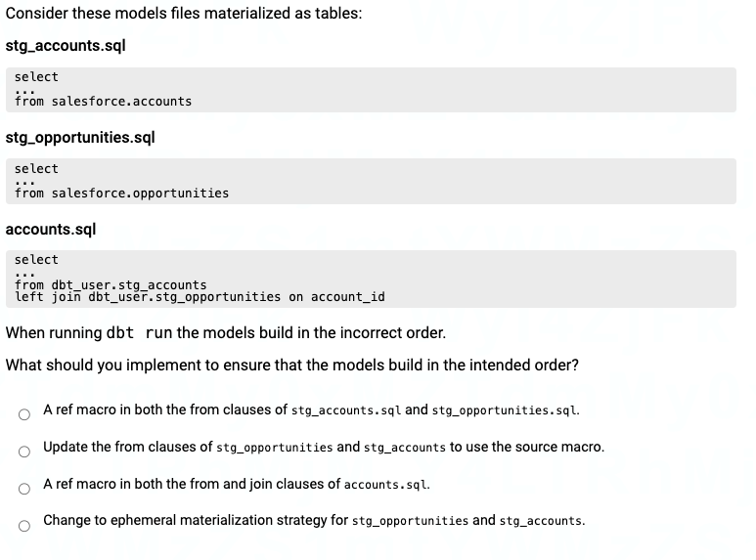756x560 pixels.
Task: Click the inline "dbt run" code text
Action: coord(139,332)
